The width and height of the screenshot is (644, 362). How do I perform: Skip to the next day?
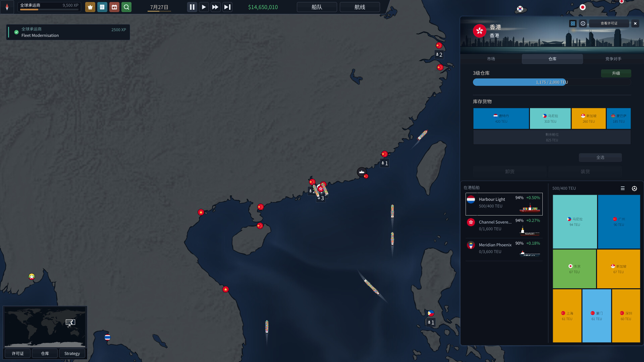coord(227,7)
